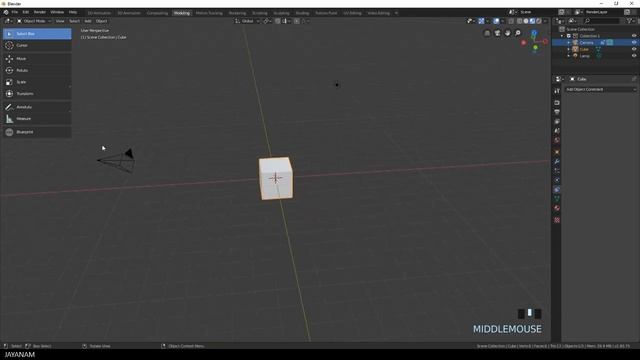Switch to the Modeling workspace tab
640x360 pixels.
182,13
